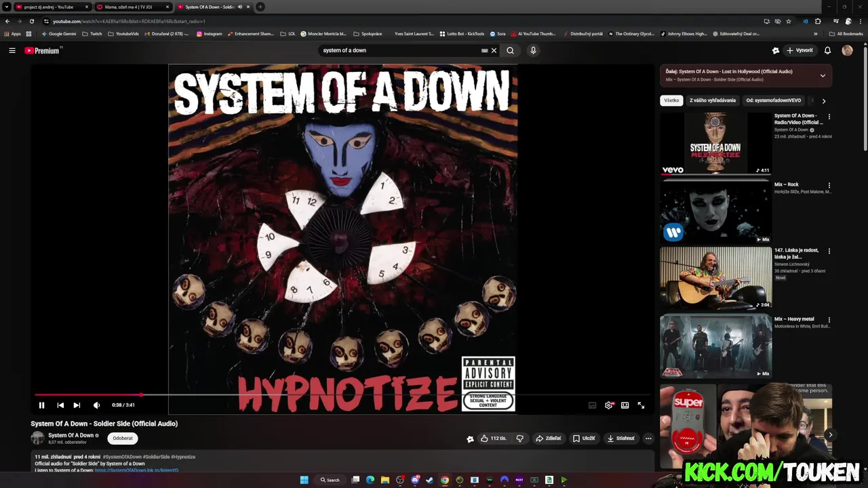Open Google Gemini bookmark
868x488 pixels.
tap(58, 33)
